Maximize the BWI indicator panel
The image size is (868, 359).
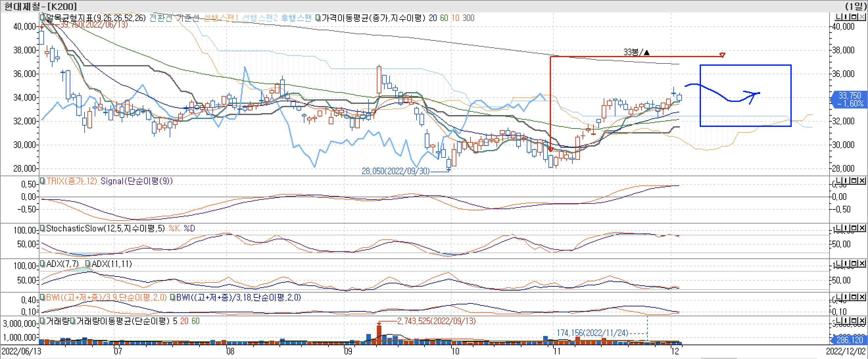point(854,297)
